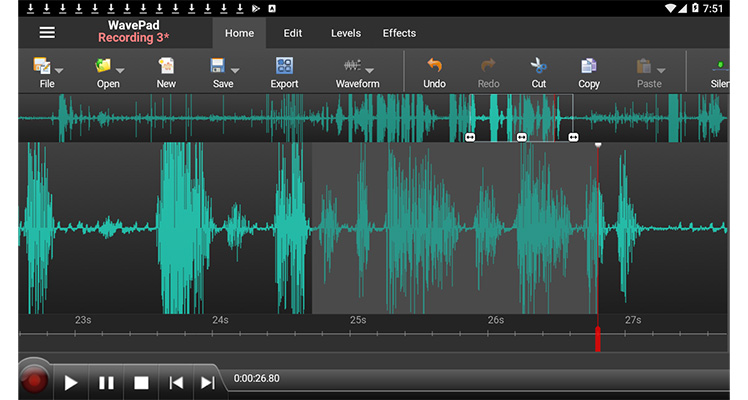Click the File toolbar icon
This screenshot has width=748, height=400.
[42, 66]
